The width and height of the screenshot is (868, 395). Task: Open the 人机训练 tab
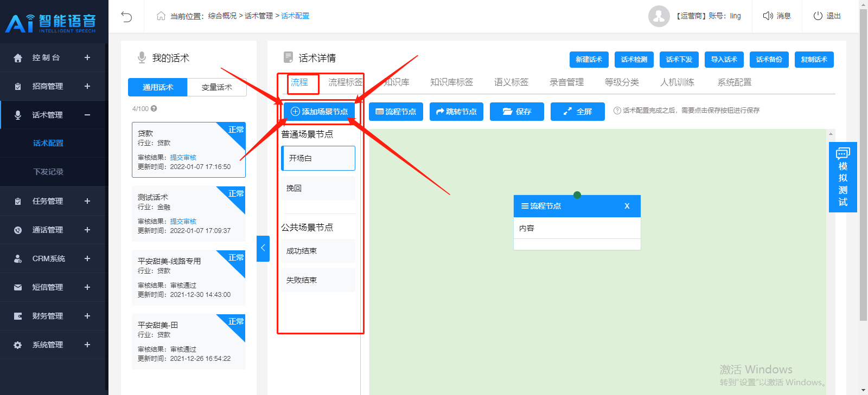pos(677,82)
